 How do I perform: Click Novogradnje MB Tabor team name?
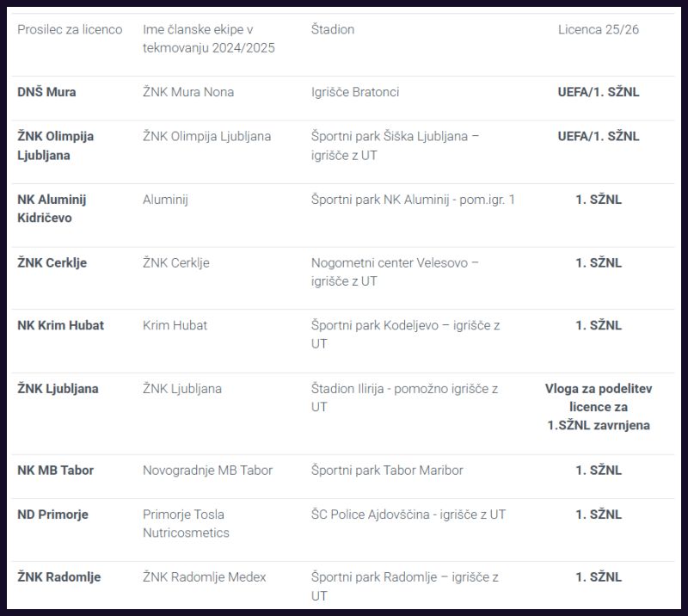pos(207,471)
